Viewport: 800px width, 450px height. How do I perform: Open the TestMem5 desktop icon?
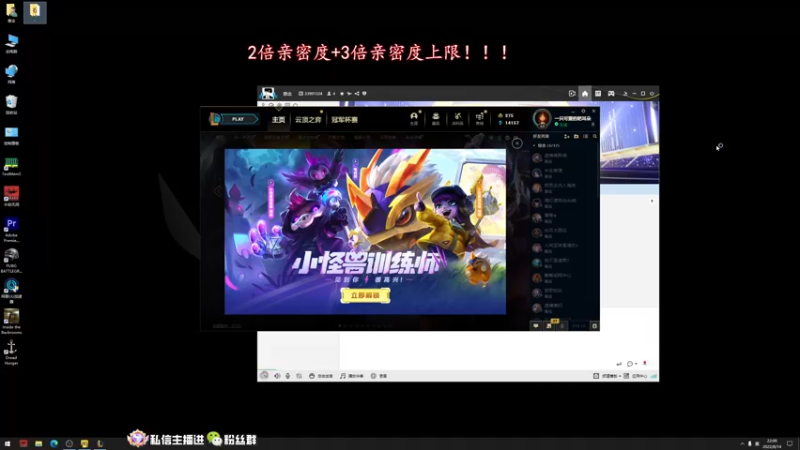tap(11, 167)
